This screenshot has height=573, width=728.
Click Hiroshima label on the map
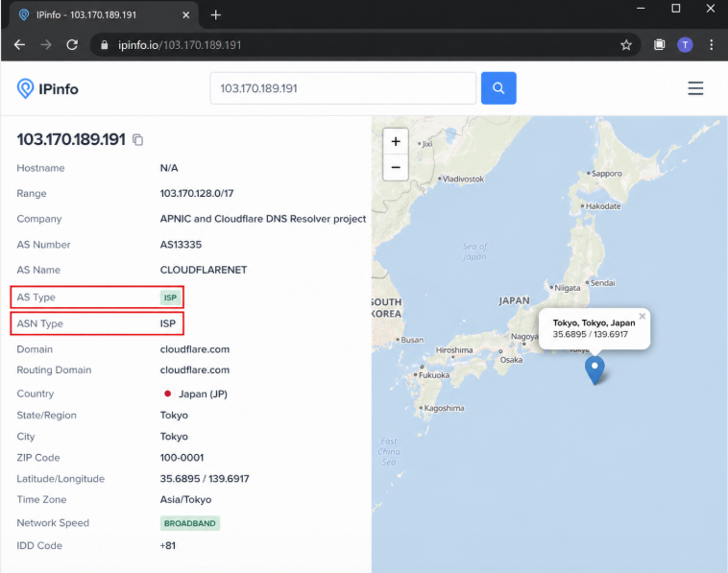(454, 349)
